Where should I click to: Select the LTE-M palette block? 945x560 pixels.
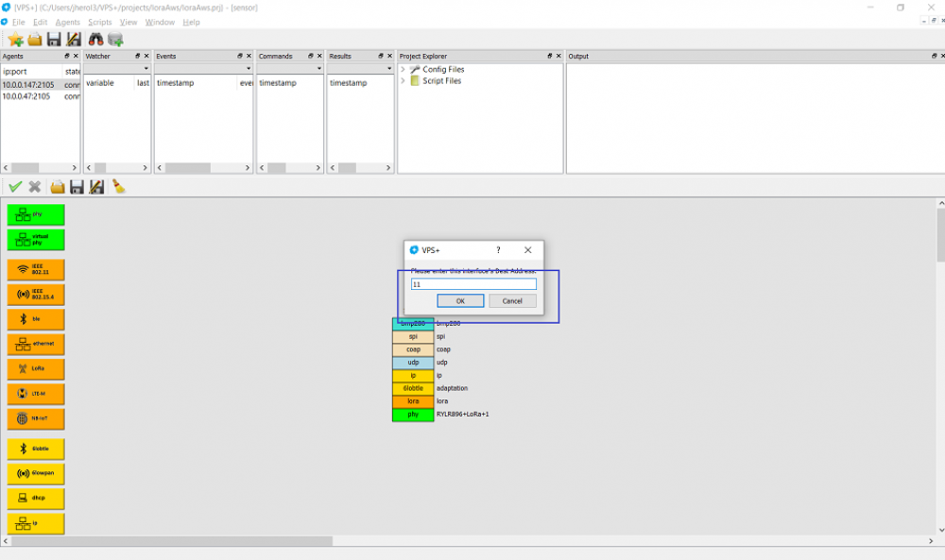[36, 394]
